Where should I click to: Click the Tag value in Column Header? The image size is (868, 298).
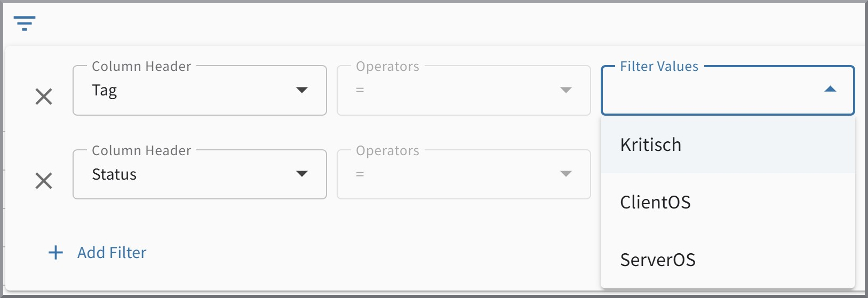point(105,91)
